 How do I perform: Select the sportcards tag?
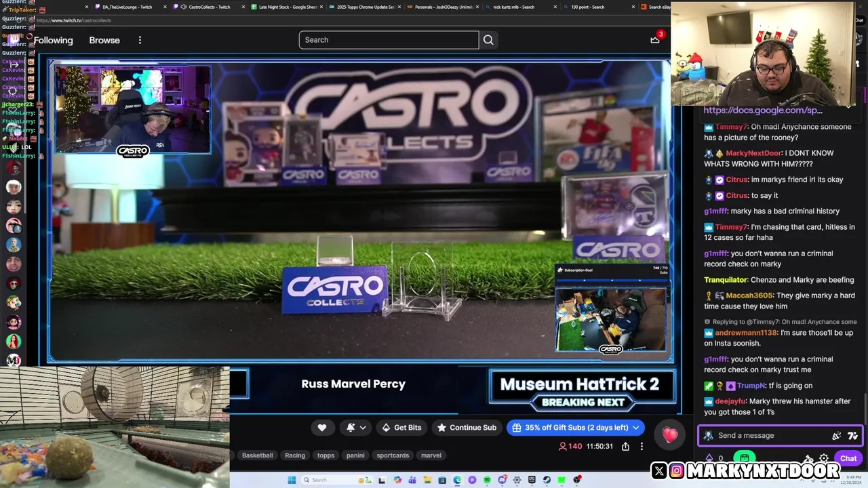point(393,455)
